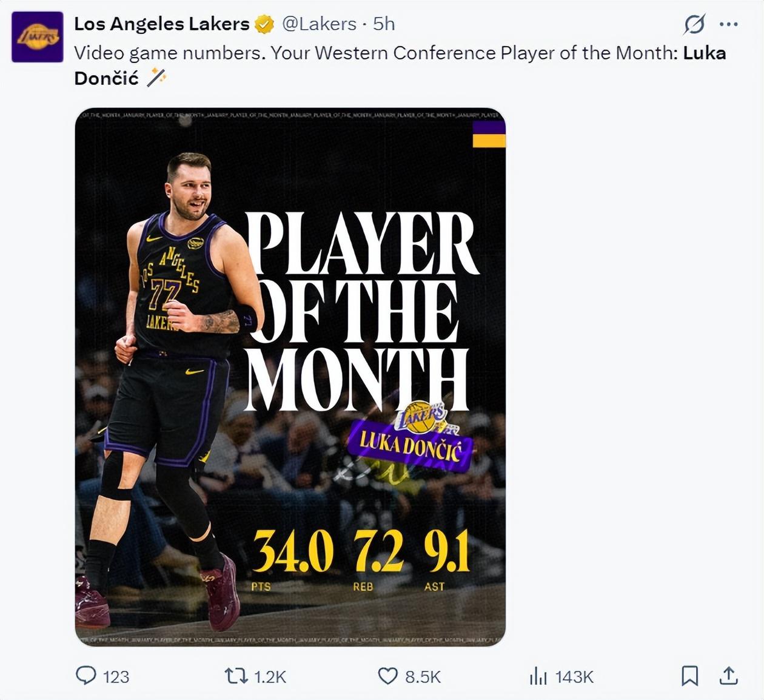
Task: Click the 1.2K reposts count
Action: tap(269, 677)
